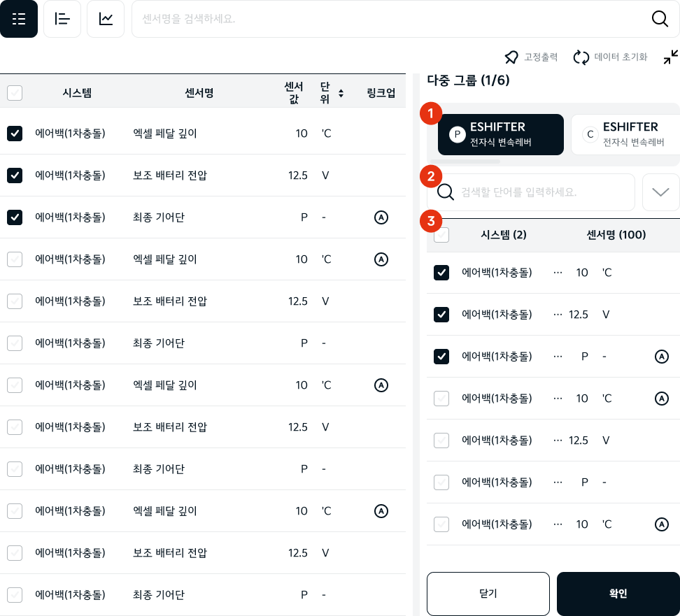Uncheck right panel first row with value 10
This screenshot has height=616, width=680.
[x=441, y=272]
